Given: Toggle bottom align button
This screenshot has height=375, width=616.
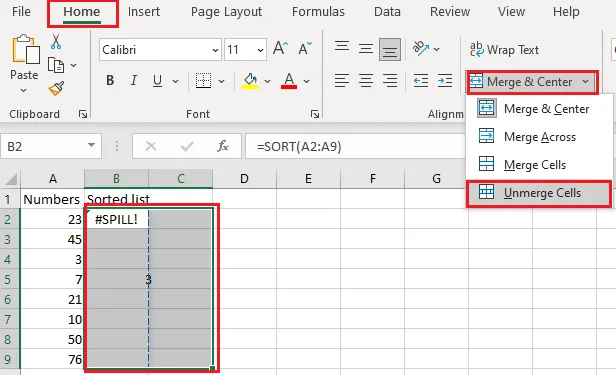Looking at the screenshot, I should [390, 49].
